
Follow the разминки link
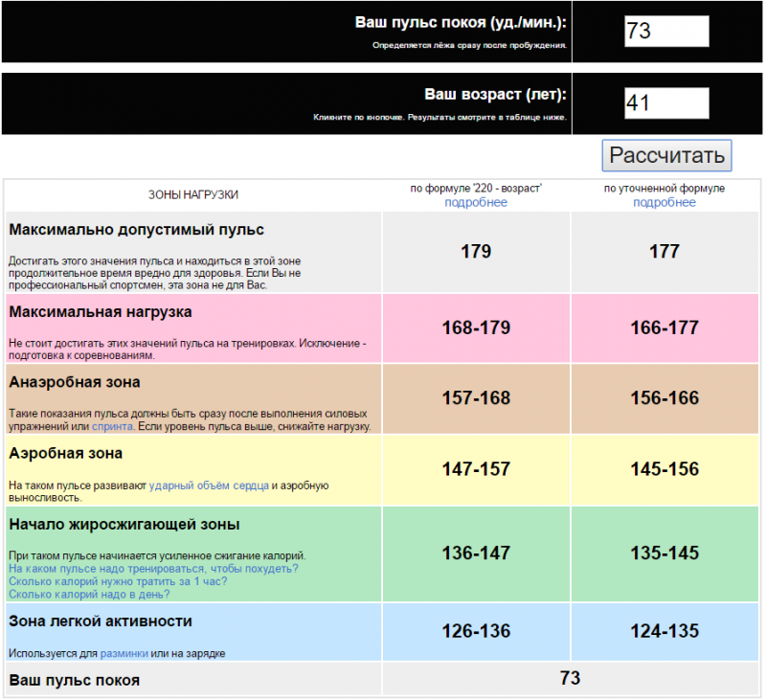pyautogui.click(x=125, y=653)
